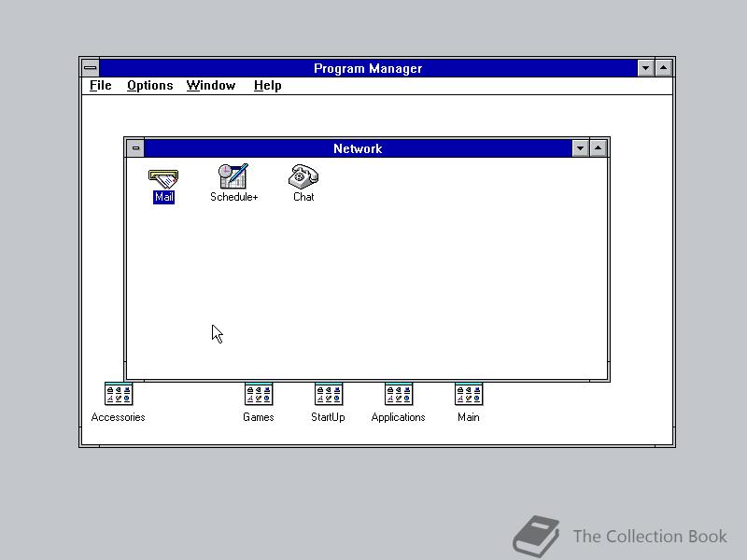Select the Schedule+ program icon

pyautogui.click(x=233, y=176)
